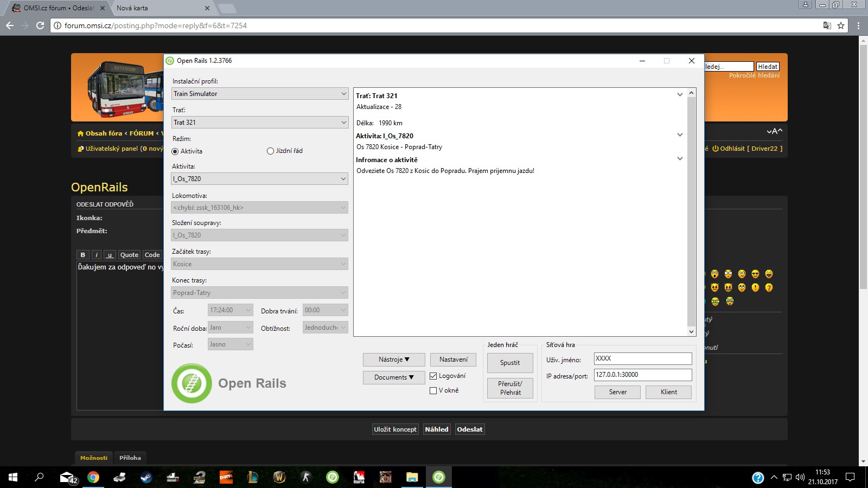Open Steam from the taskbar
Screen dimensions: 868x488
(146, 477)
